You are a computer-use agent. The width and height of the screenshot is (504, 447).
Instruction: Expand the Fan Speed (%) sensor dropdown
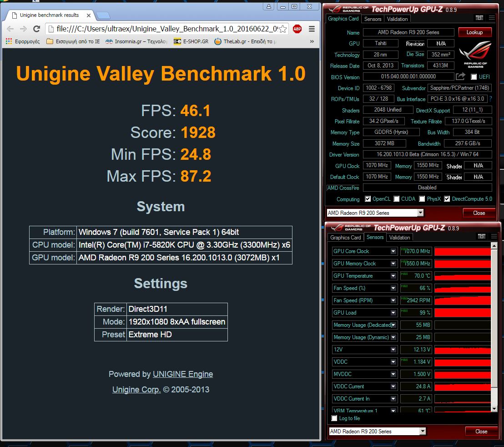393,288
